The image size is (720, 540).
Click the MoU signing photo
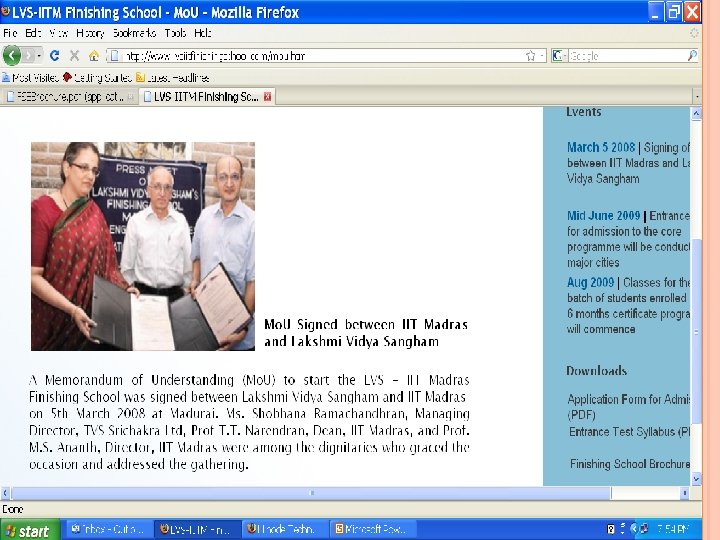(x=143, y=246)
